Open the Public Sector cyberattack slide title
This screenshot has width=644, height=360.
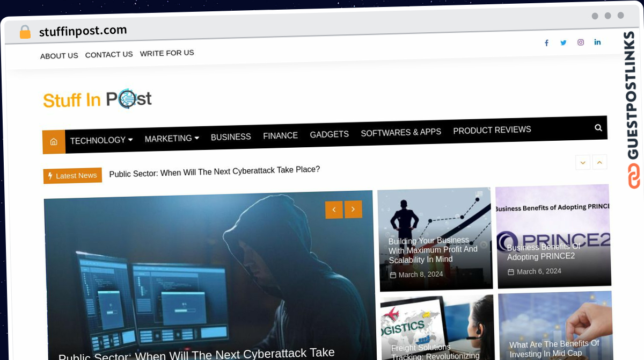pos(196,355)
